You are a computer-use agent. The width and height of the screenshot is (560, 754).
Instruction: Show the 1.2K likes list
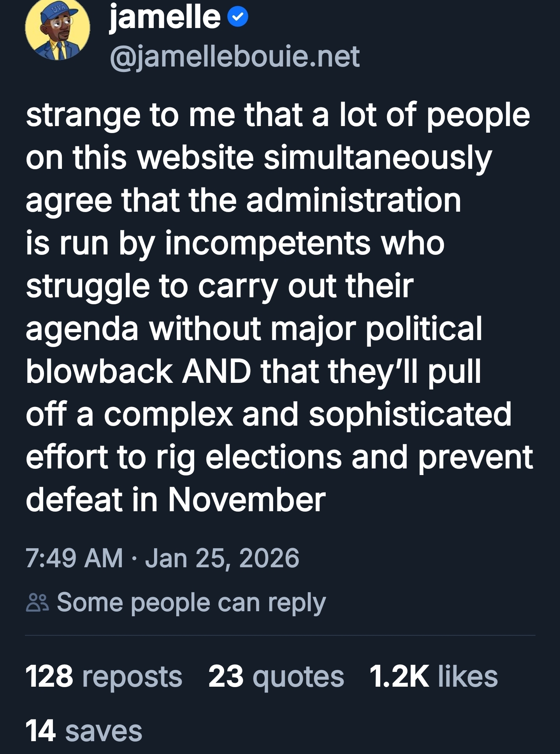433,676
